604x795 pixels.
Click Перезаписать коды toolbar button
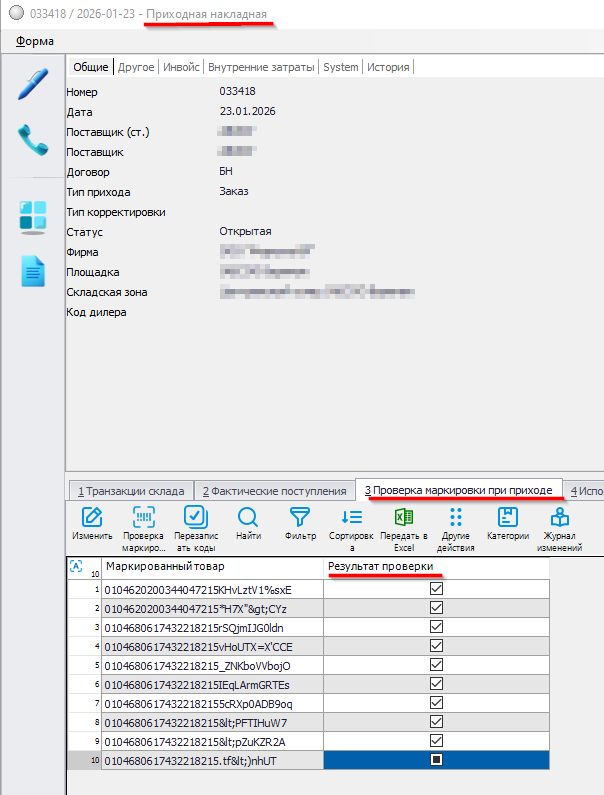195,526
